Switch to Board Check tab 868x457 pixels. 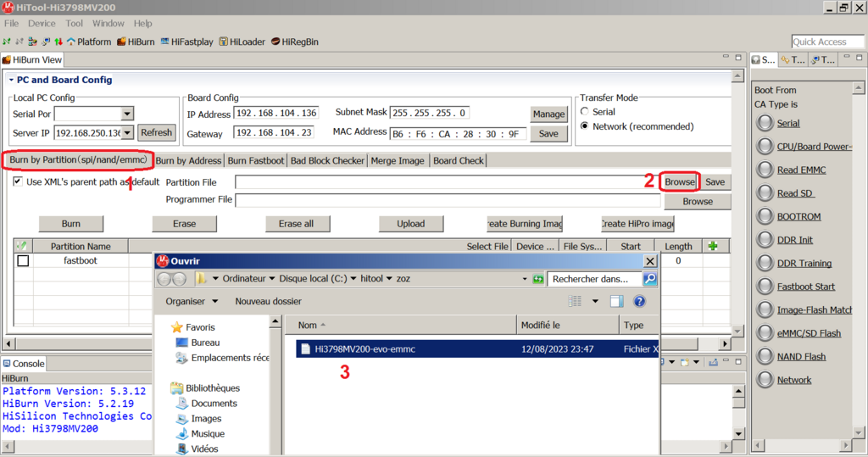point(459,160)
